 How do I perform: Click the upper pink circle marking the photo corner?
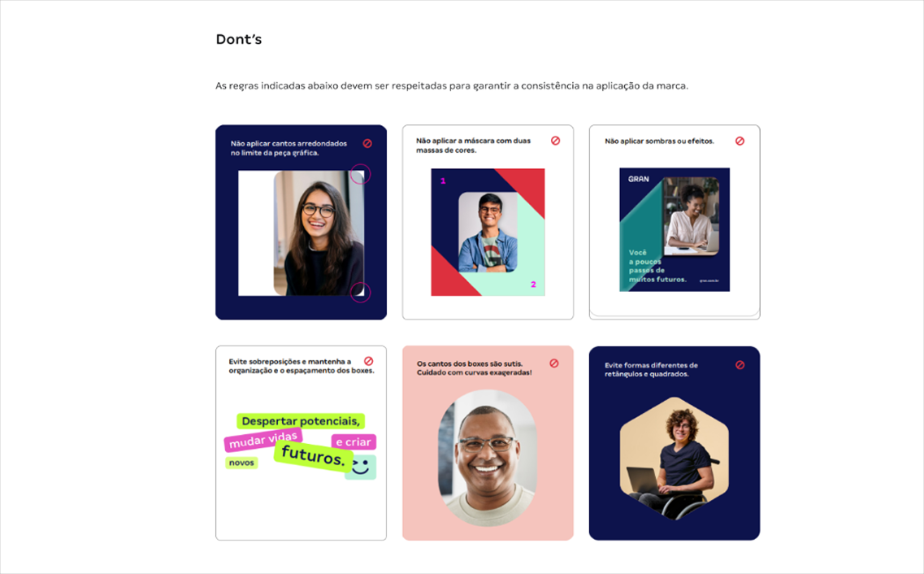361,175
